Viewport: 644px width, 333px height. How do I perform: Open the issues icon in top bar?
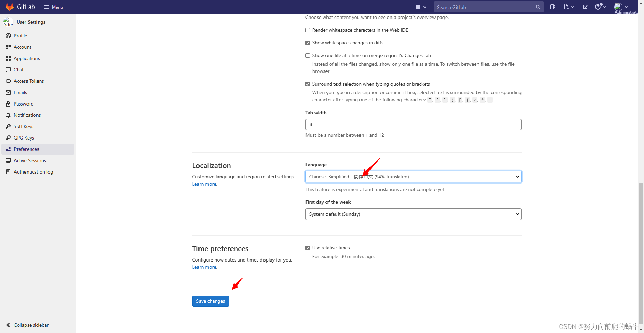pyautogui.click(x=552, y=7)
